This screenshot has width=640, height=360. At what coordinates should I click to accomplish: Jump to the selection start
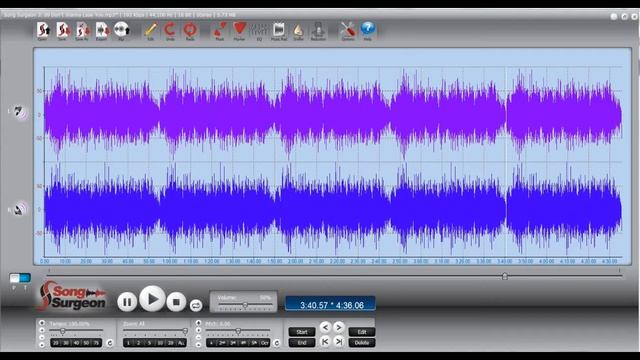pos(325,342)
